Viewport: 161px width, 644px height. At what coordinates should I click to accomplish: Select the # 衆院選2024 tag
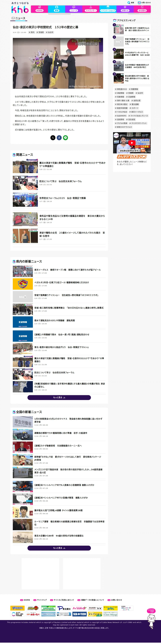click(121, 89)
